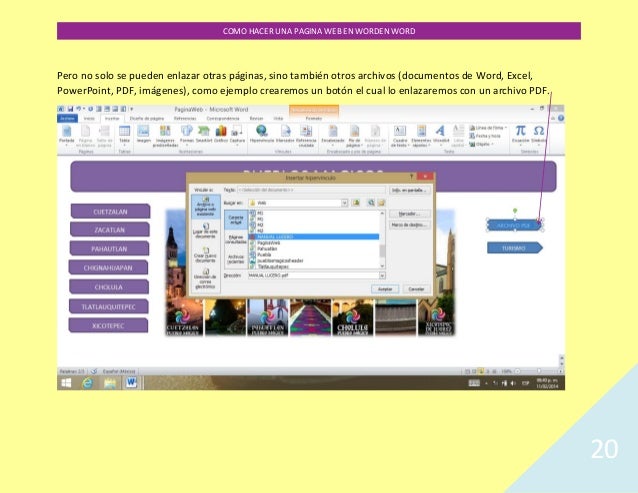Switch to Diseño de página tab

tap(146, 118)
